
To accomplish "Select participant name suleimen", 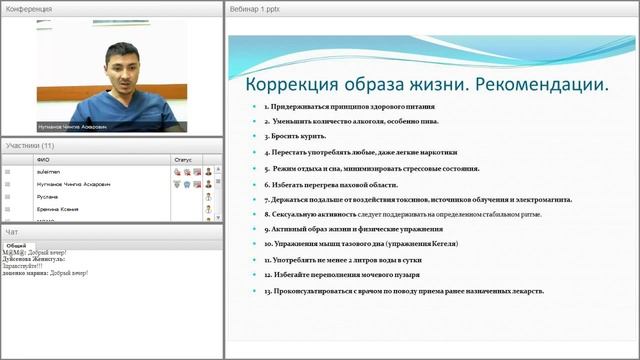I will pyautogui.click(x=48, y=172).
